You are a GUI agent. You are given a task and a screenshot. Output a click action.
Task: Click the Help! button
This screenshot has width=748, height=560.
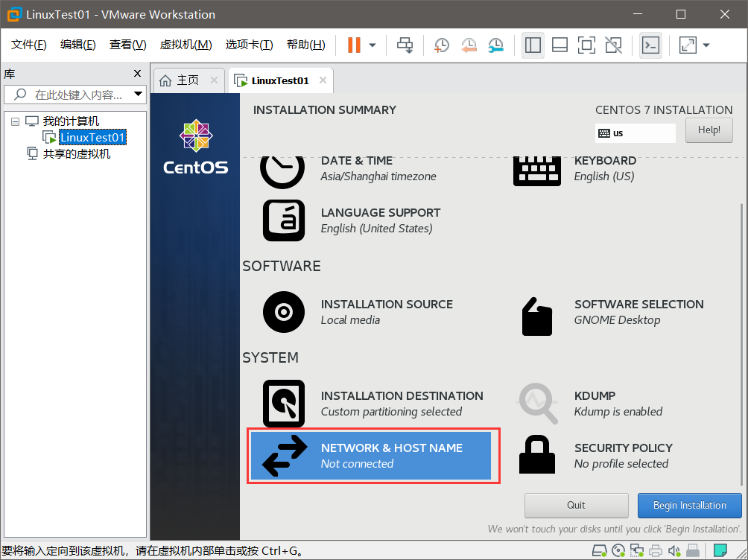tap(709, 130)
